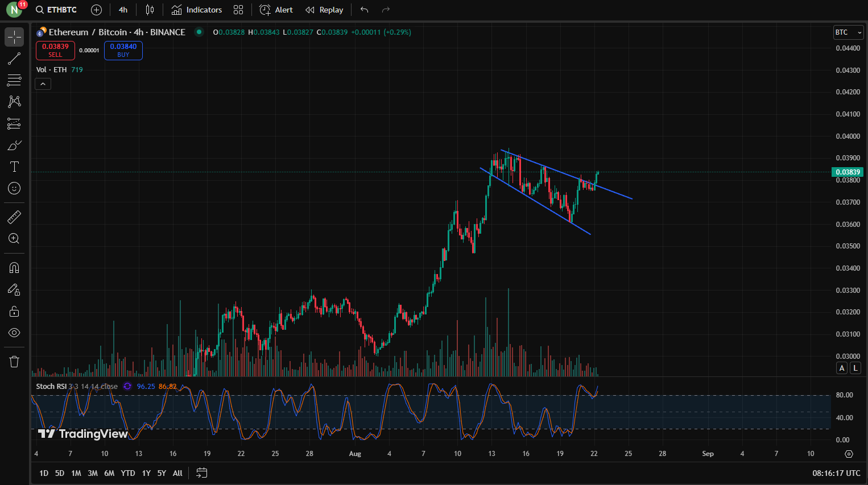
Task: Set range to 3M
Action: pos(93,473)
